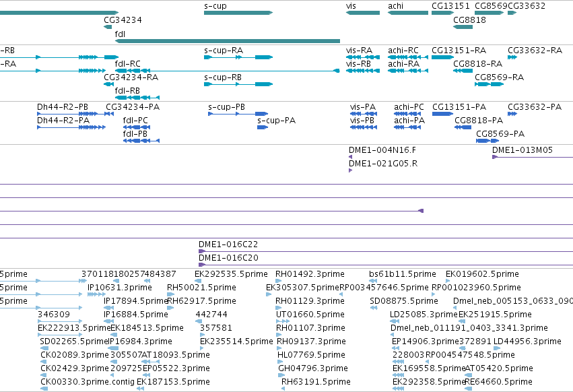Select EST UT01660.5prime
The image size is (573, 392).
pyautogui.click(x=283, y=321)
